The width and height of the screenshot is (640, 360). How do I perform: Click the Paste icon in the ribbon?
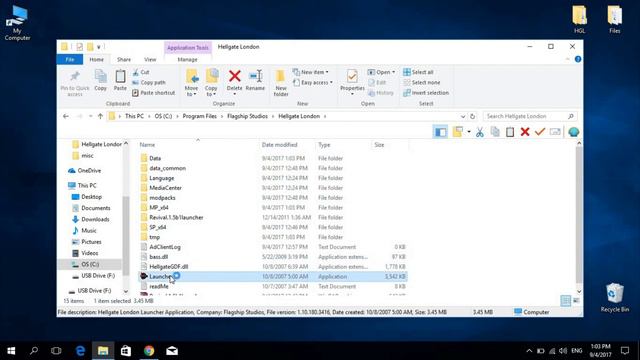(120, 76)
